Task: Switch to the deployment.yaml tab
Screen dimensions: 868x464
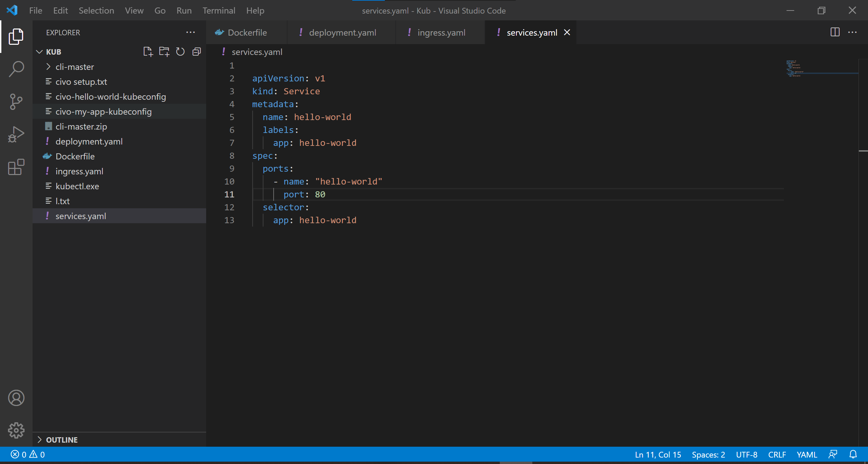Action: pyautogui.click(x=341, y=33)
